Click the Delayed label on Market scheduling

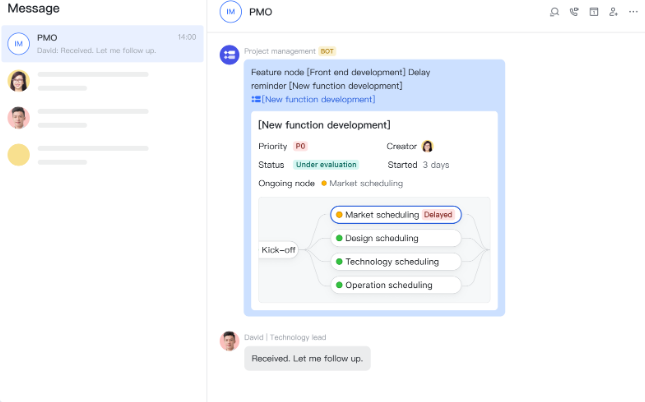pyautogui.click(x=438, y=215)
